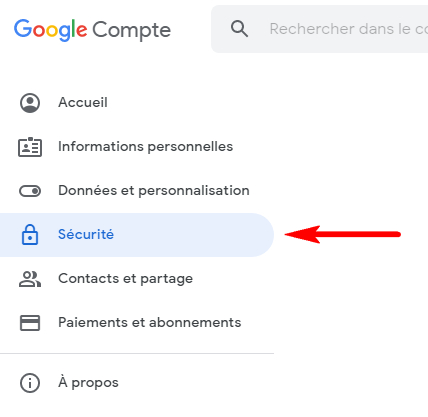Open the Accueil menu item
Image resolution: width=428 pixels, height=417 pixels.
point(83,102)
